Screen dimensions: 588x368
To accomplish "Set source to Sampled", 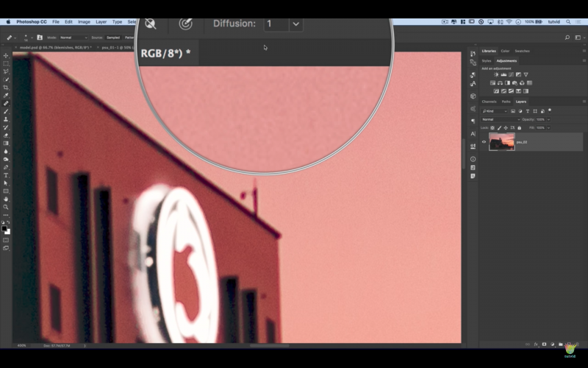I will tap(113, 38).
